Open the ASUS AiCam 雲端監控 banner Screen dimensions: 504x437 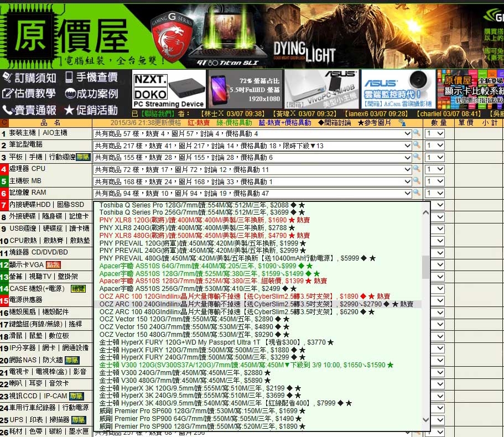tap(398, 89)
